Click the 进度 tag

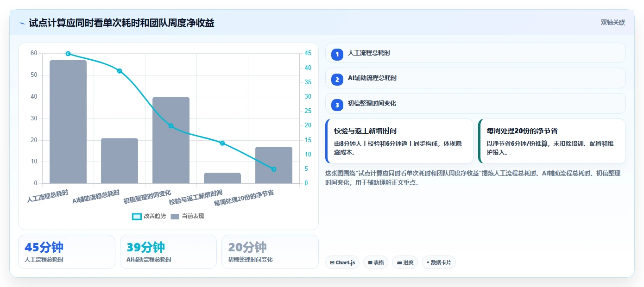[x=405, y=262]
